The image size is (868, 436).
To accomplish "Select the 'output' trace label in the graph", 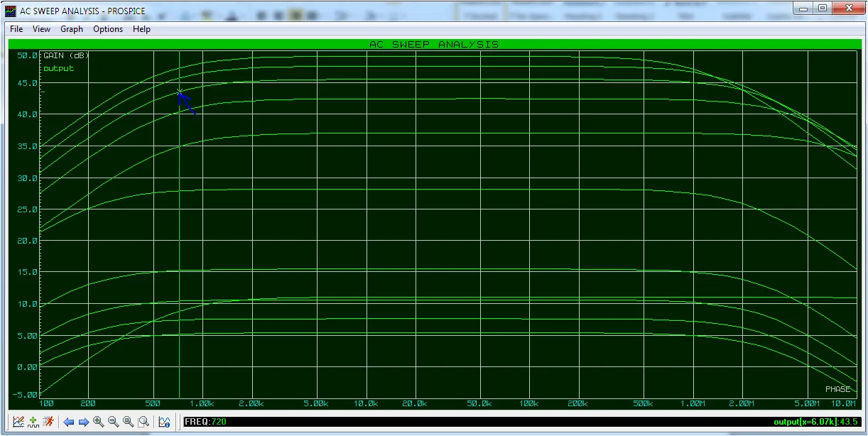I will 58,68.
